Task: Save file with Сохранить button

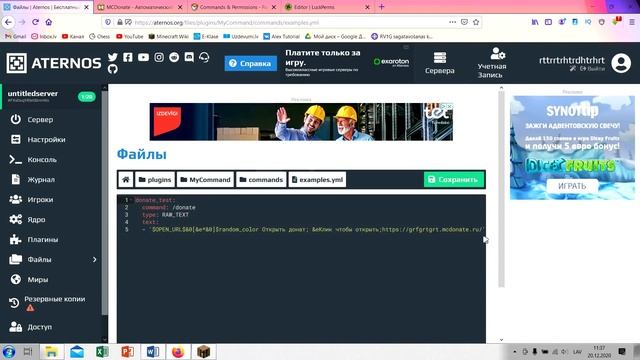Action: click(454, 180)
